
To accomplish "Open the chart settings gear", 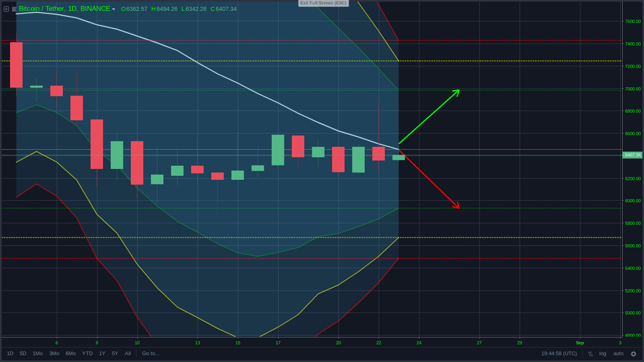I will tap(634, 354).
